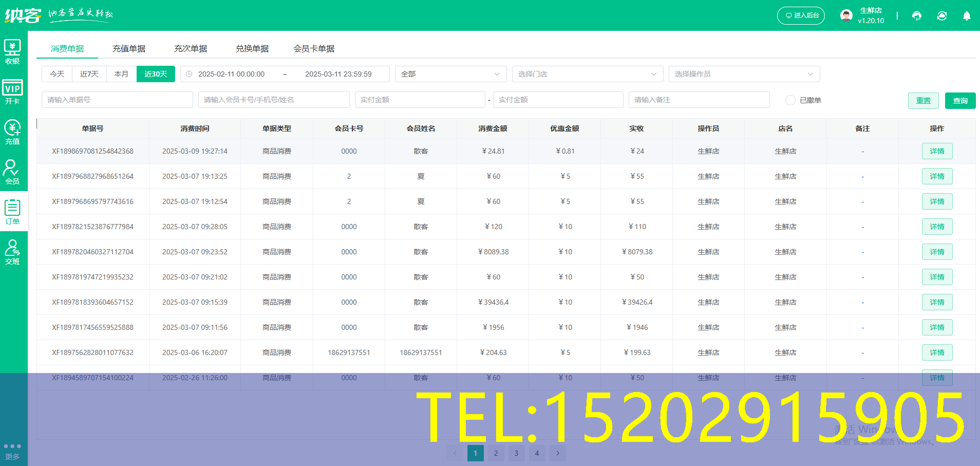The image size is (980, 466).
Task: Switch to the 会员卡单据 tab
Action: (314, 48)
